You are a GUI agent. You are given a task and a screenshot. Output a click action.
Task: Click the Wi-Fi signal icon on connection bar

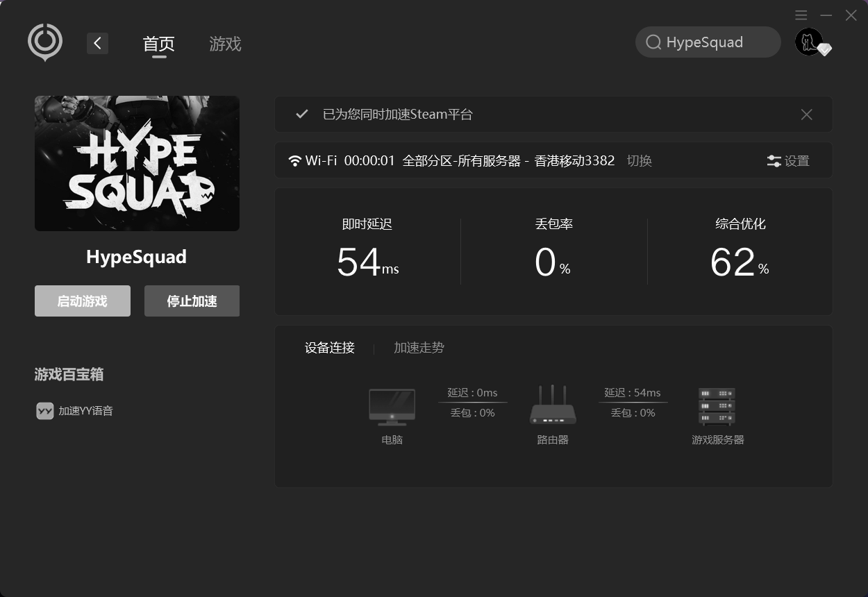(295, 160)
